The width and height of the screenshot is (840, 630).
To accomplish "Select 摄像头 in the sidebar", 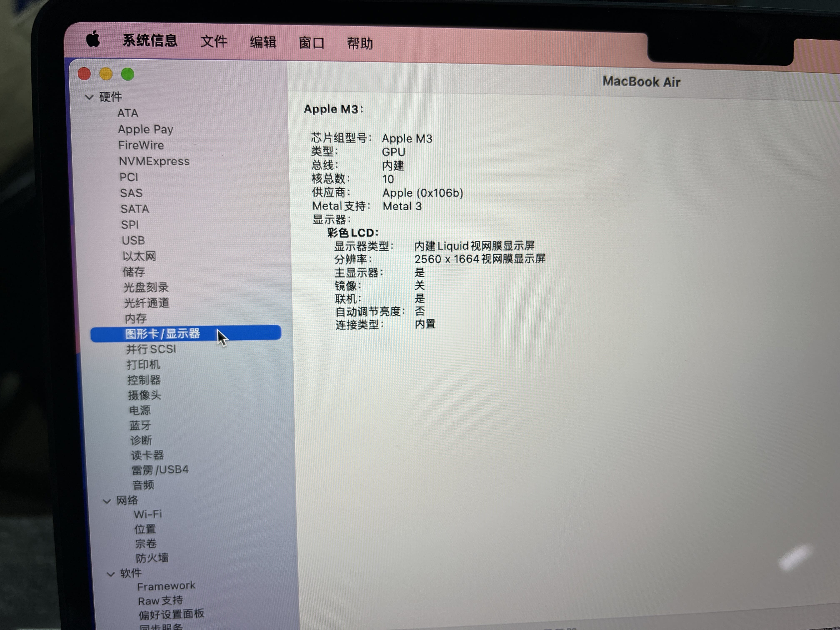I will 145,395.
